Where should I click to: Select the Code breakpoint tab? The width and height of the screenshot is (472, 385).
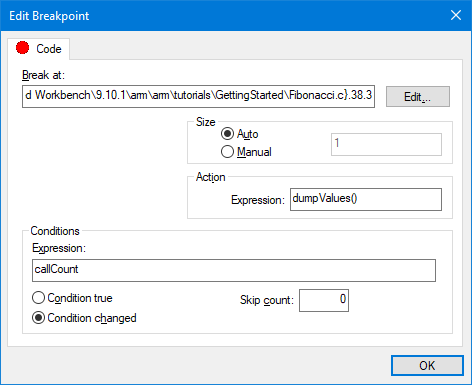(39, 49)
